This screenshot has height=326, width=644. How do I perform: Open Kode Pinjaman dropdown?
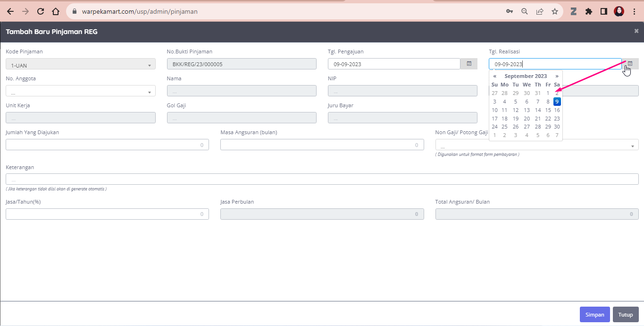click(81, 64)
